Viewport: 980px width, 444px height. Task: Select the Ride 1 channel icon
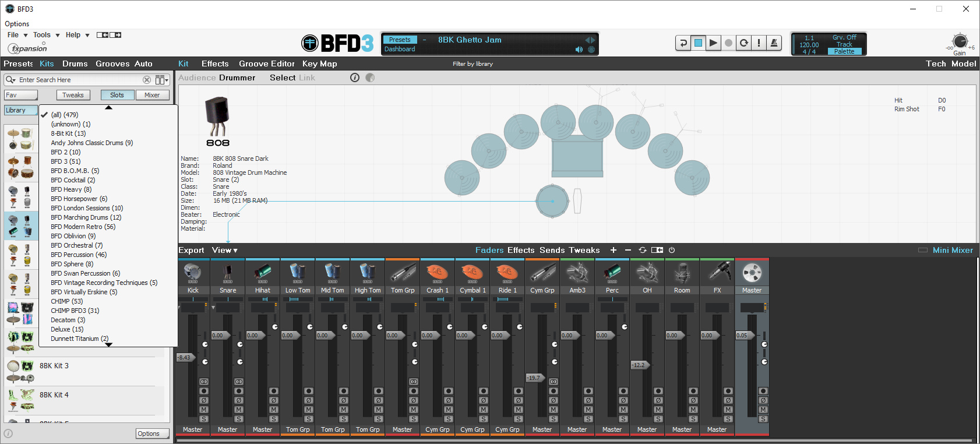[507, 273]
